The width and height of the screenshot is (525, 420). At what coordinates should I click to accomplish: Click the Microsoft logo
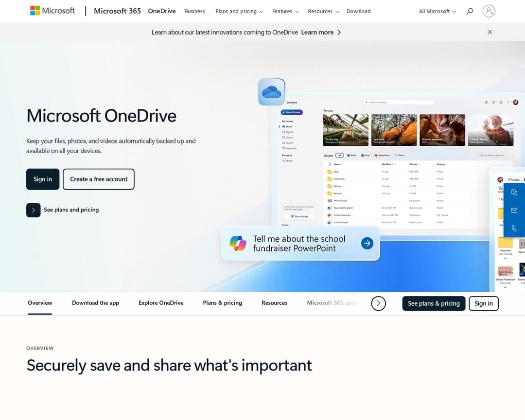click(52, 11)
